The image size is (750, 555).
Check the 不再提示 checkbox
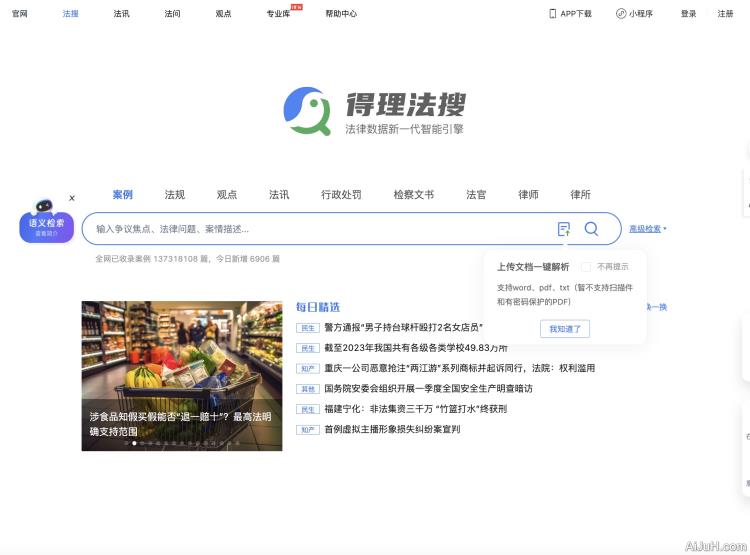coord(586,267)
